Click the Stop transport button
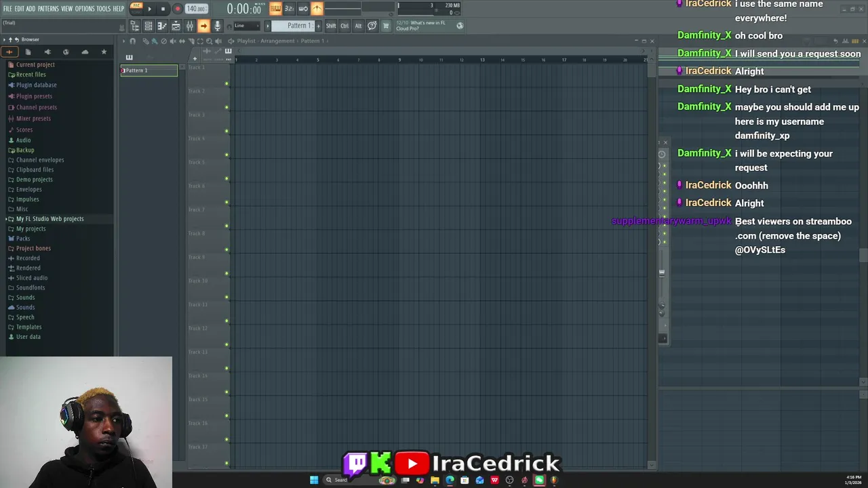The height and width of the screenshot is (488, 868). pos(163,9)
